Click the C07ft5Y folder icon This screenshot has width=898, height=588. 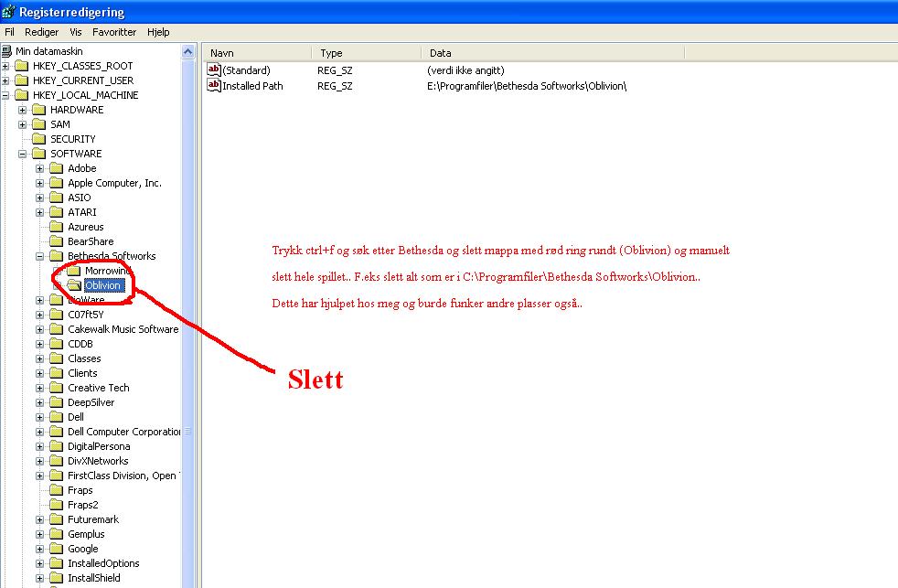click(57, 315)
